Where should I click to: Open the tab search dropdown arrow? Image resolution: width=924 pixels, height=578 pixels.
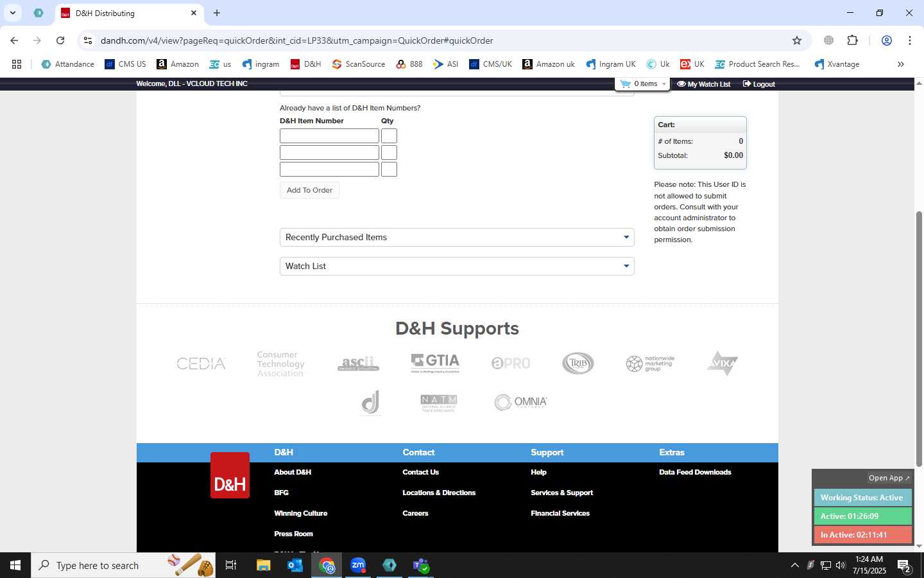click(x=12, y=13)
